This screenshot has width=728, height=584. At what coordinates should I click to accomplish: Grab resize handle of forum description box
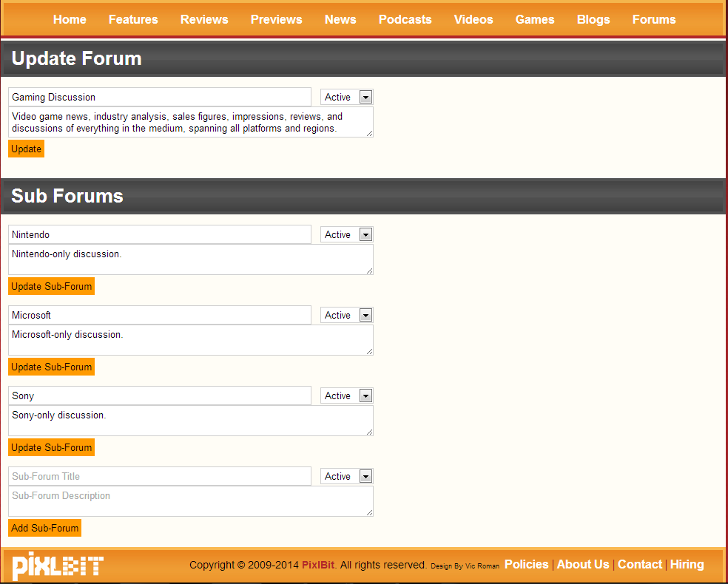coord(370,134)
